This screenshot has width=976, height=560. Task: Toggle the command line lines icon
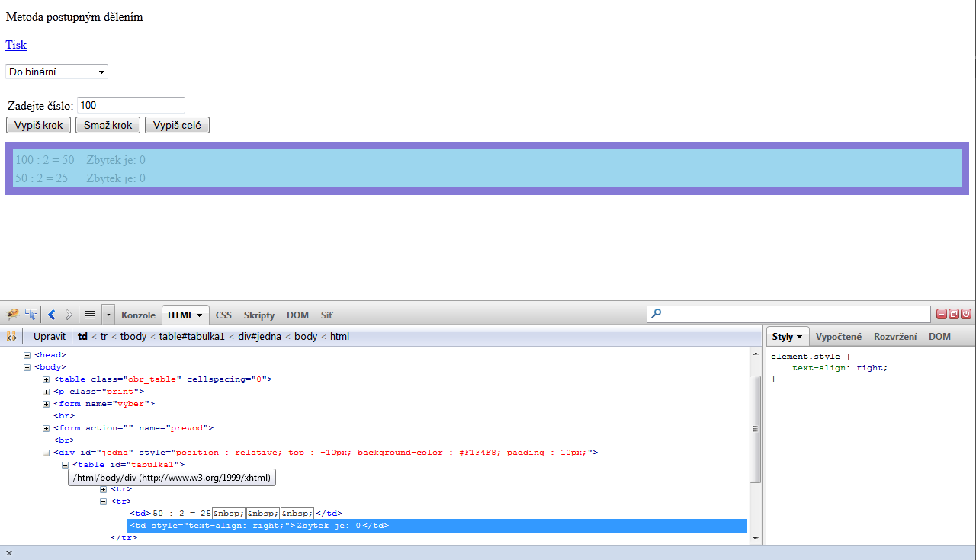click(x=89, y=314)
